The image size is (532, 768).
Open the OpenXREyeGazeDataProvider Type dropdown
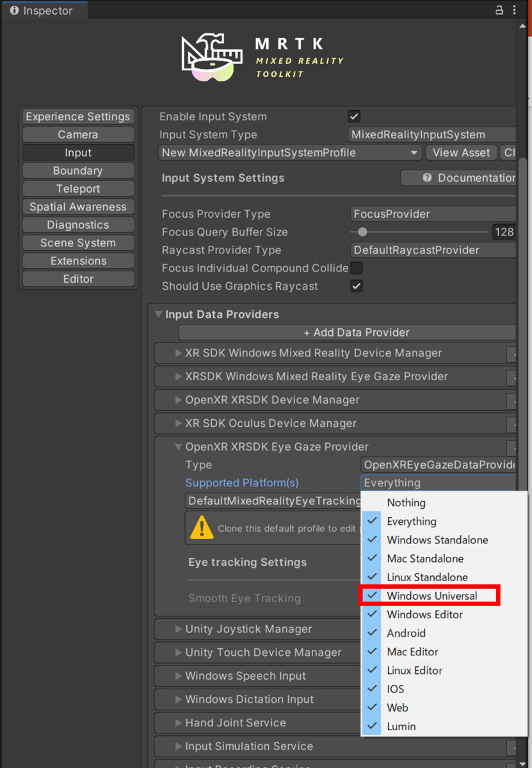[x=438, y=465]
